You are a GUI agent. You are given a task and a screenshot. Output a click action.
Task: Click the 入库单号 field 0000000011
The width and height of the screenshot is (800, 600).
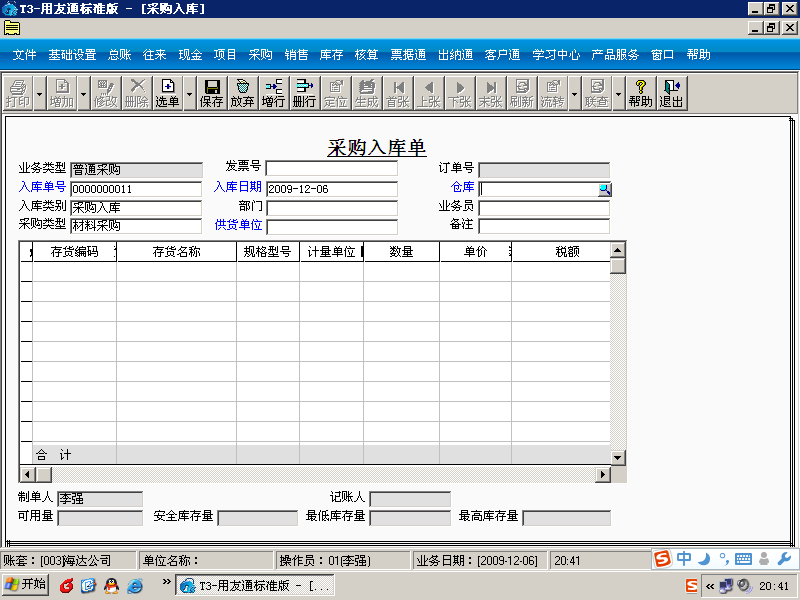[136, 189]
